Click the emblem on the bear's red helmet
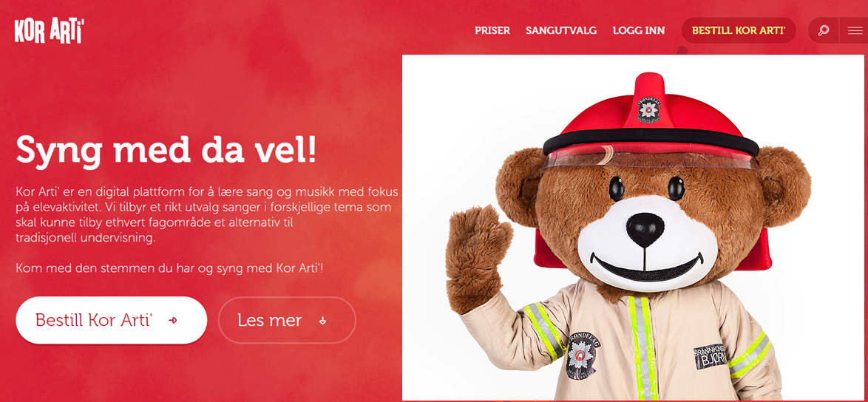Screen dimensions: 868x402 (648, 109)
